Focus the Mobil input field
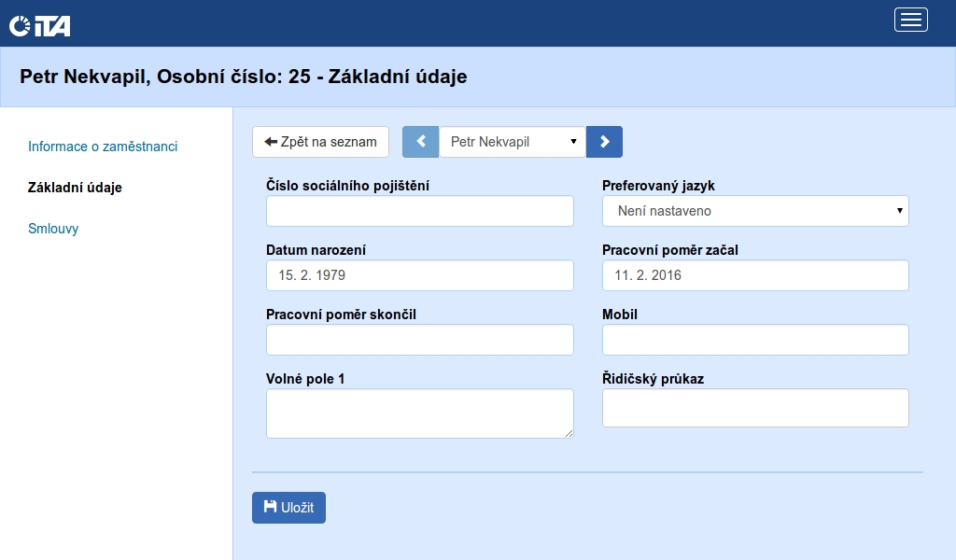 coord(754,340)
